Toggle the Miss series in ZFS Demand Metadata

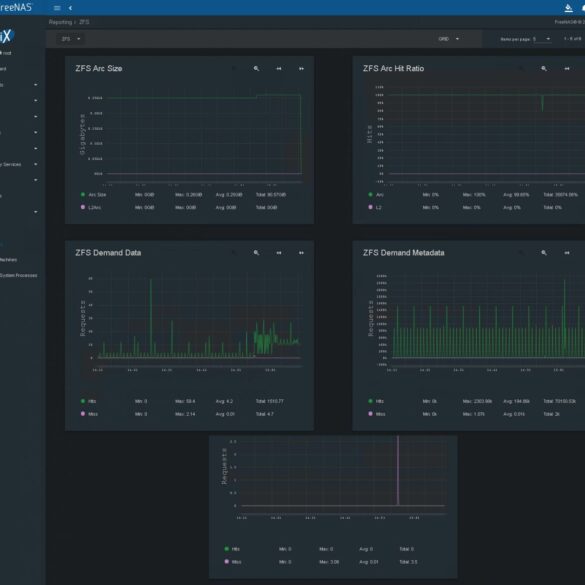(377, 414)
